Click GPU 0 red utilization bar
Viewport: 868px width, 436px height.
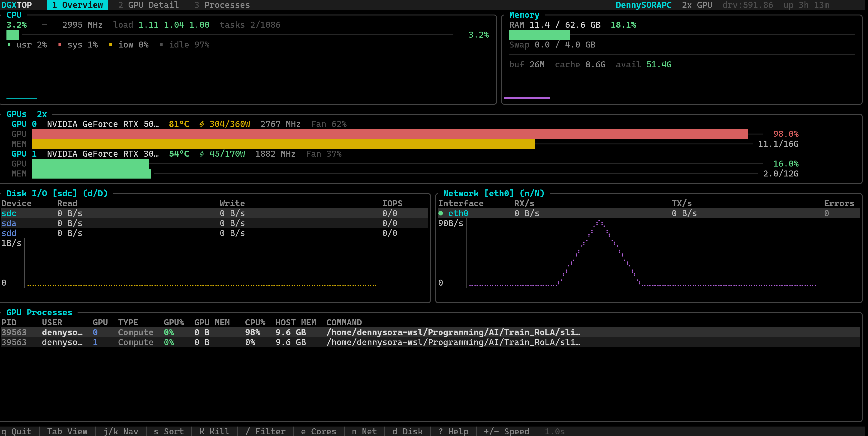click(x=390, y=134)
